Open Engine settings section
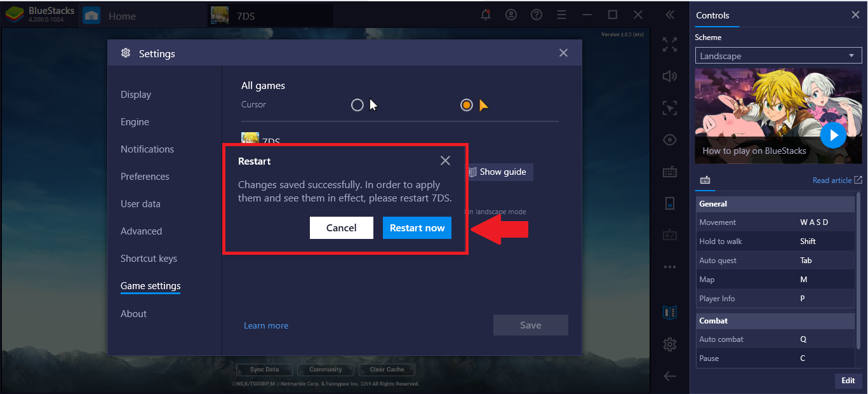 [x=135, y=122]
